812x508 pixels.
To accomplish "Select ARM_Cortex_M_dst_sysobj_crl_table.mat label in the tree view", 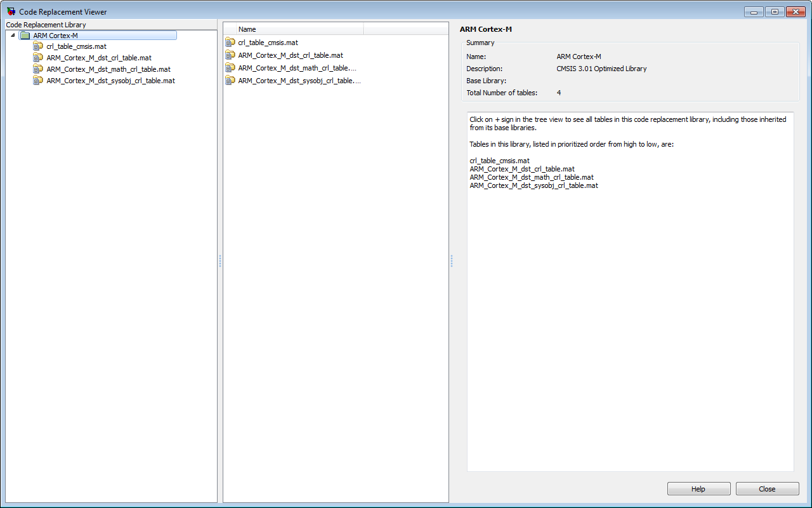I will [110, 81].
